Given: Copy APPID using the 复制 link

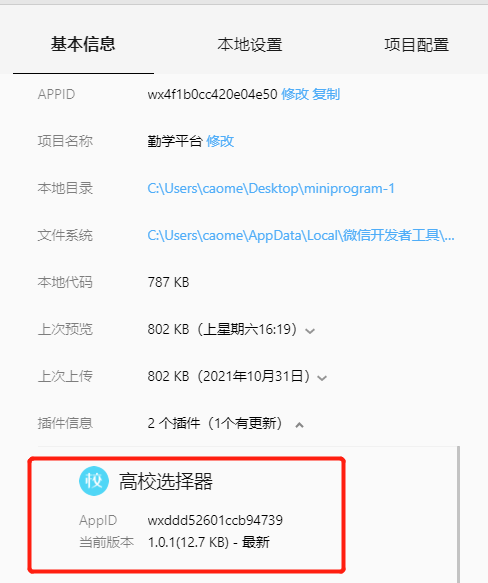Looking at the screenshot, I should coord(326,94).
